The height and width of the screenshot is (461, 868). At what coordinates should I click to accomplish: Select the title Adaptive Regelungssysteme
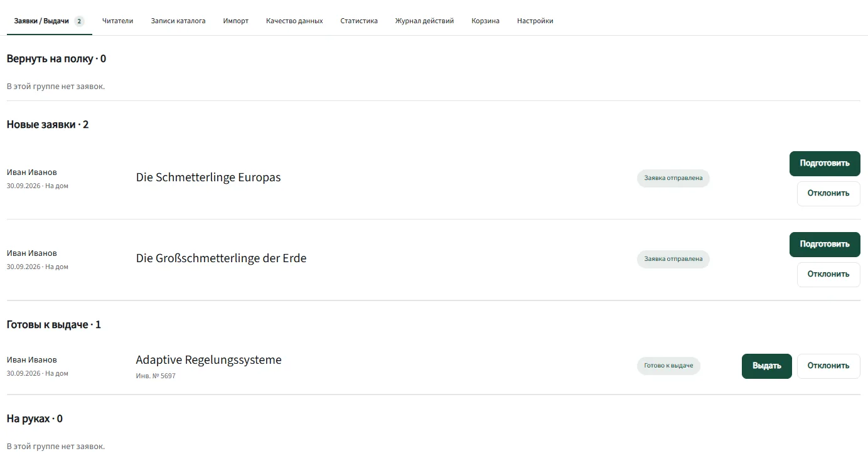(209, 360)
